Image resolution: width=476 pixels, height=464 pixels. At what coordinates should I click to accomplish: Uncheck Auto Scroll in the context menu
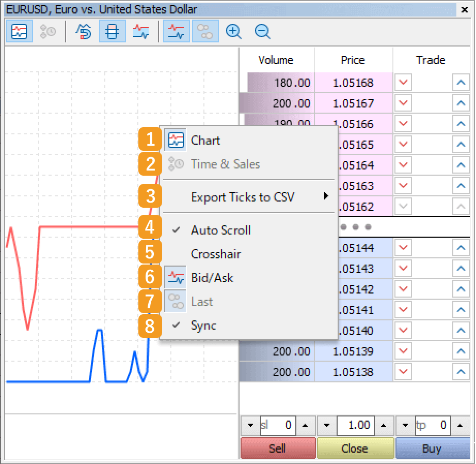(222, 229)
